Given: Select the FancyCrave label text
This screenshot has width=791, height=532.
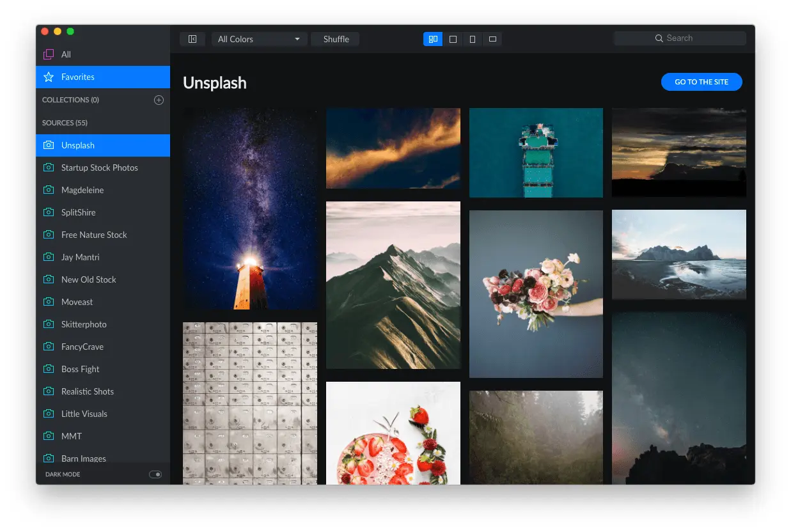Looking at the screenshot, I should (x=82, y=347).
